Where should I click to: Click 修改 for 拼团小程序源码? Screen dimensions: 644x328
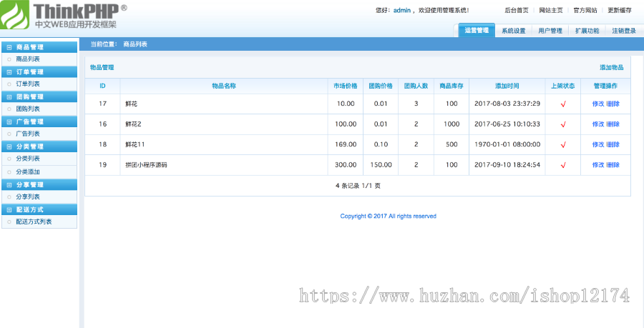coord(598,165)
